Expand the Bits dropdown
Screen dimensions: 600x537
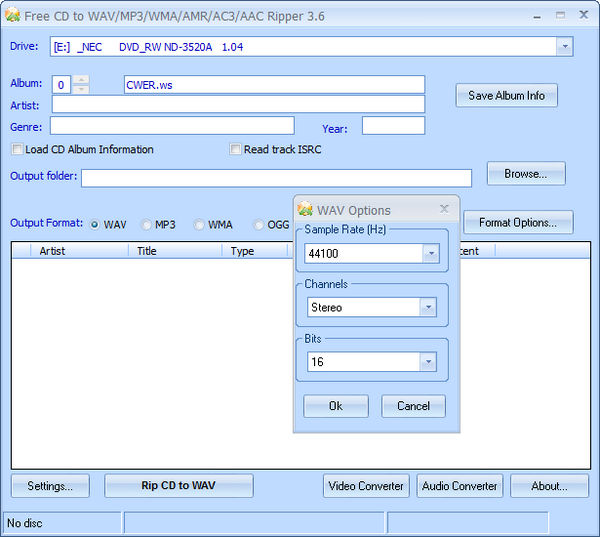[428, 362]
